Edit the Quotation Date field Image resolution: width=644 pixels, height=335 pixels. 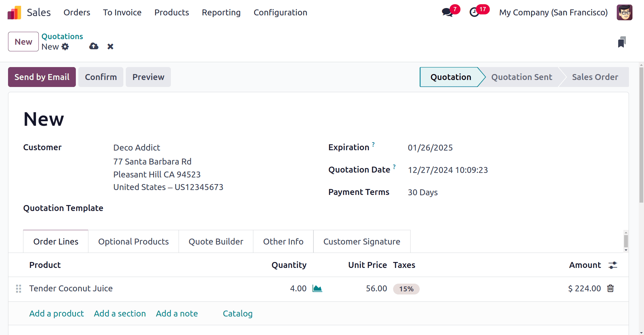coord(448,170)
